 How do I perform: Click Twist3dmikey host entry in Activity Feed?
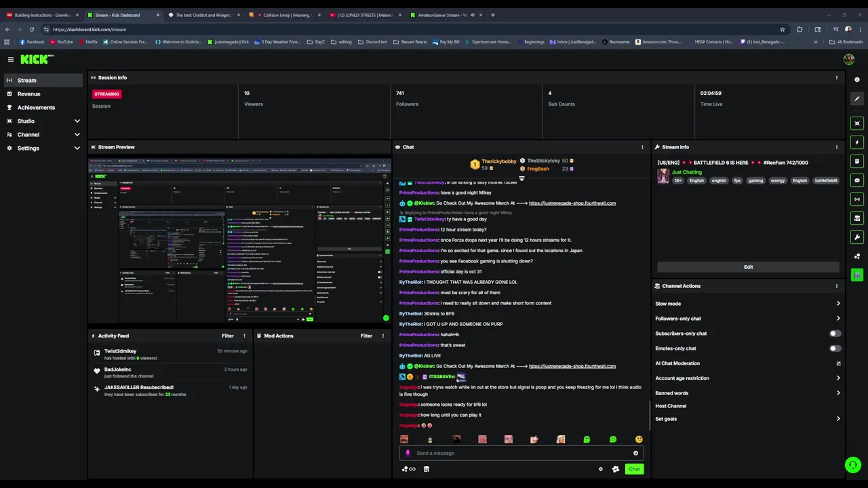(171, 354)
